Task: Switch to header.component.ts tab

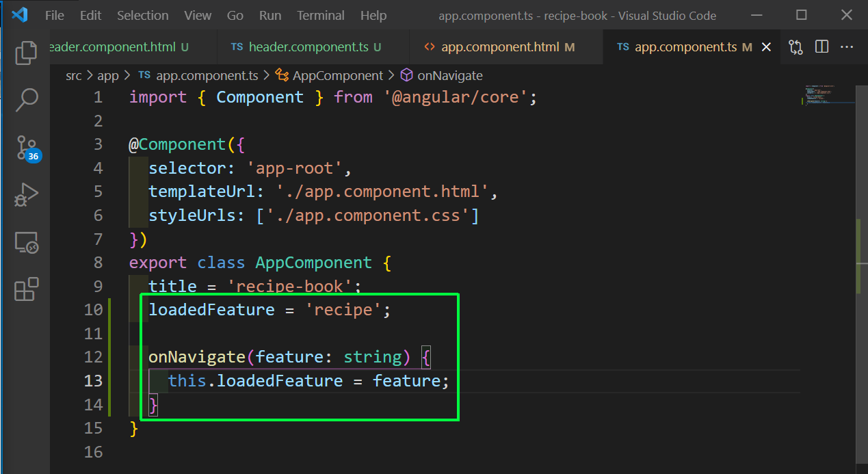Action: pyautogui.click(x=313, y=47)
